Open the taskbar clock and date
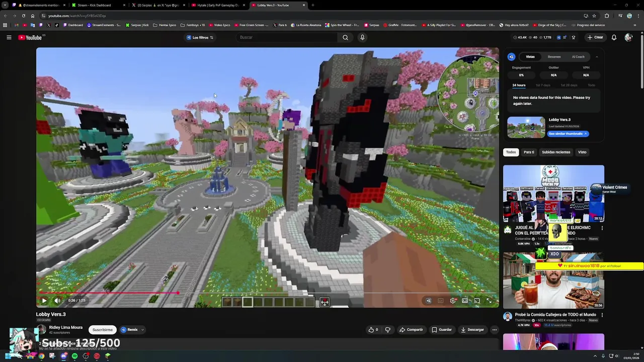The width and height of the screenshot is (644, 362). [x=631, y=356]
